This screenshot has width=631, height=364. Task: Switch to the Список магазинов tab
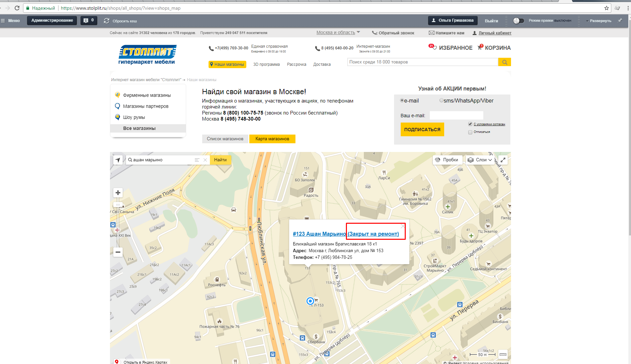pyautogui.click(x=225, y=139)
